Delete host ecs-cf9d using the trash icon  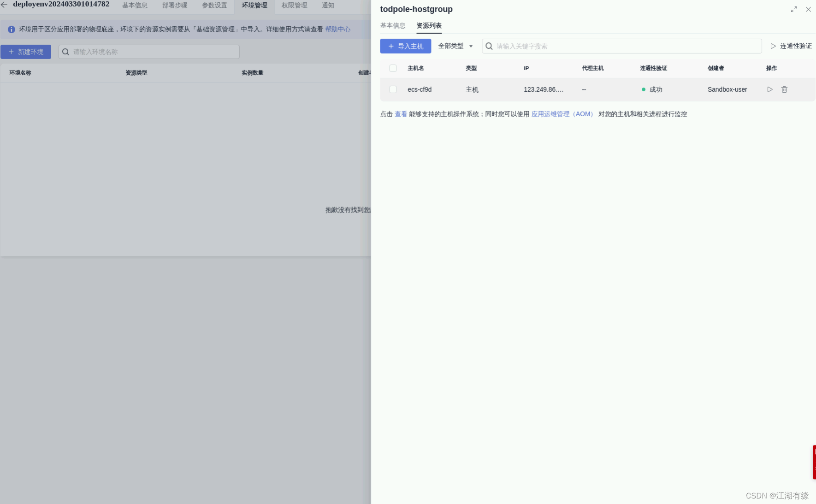click(x=784, y=89)
